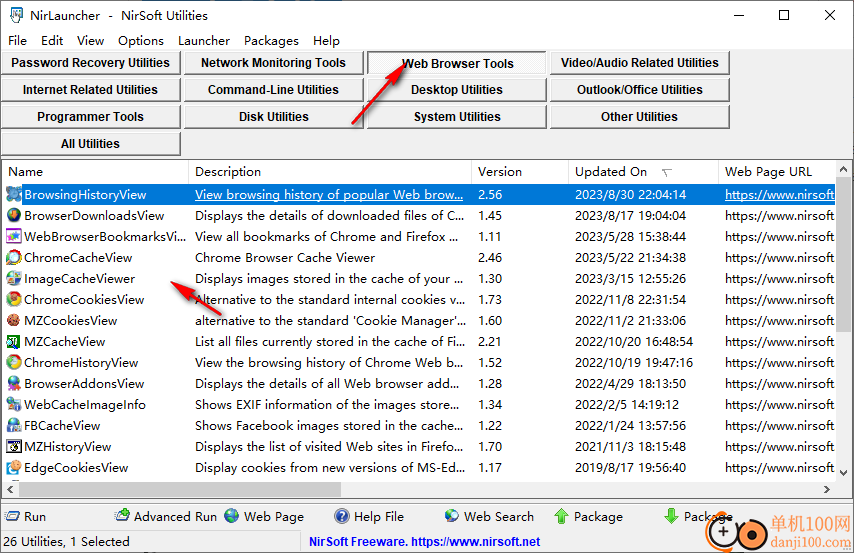854x553 pixels.
Task: Click the NirLauncher title bar icon
Action: [x=16, y=15]
